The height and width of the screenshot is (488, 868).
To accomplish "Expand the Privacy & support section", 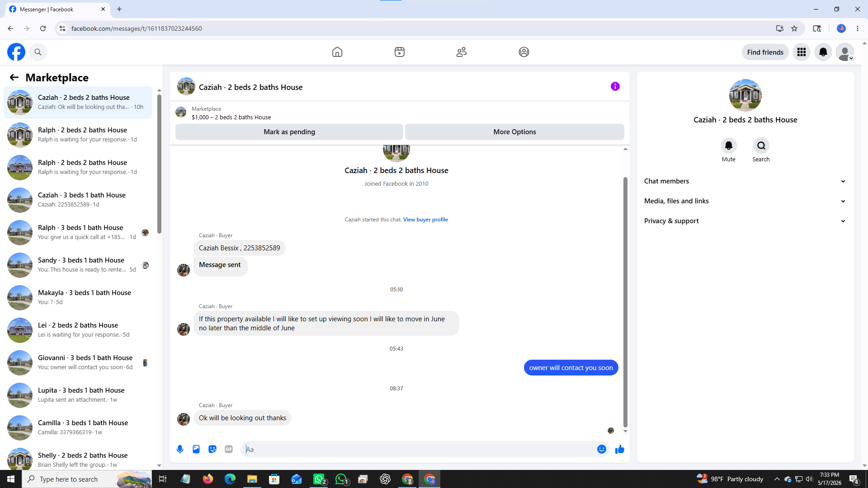I will [x=745, y=221].
